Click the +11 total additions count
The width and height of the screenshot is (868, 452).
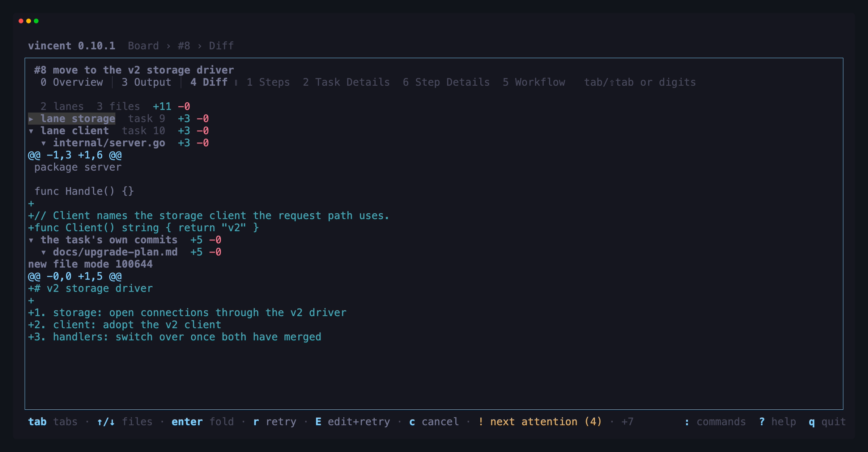(x=162, y=107)
